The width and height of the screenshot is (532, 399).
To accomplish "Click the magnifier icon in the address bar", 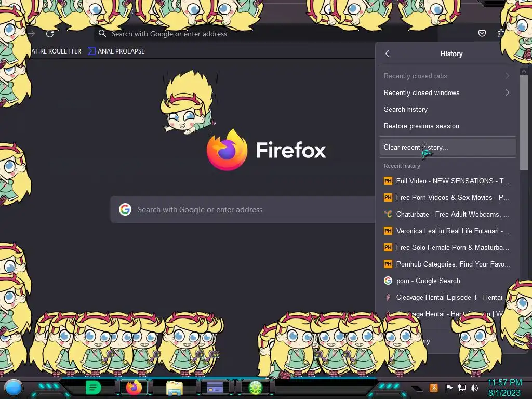I will click(102, 34).
